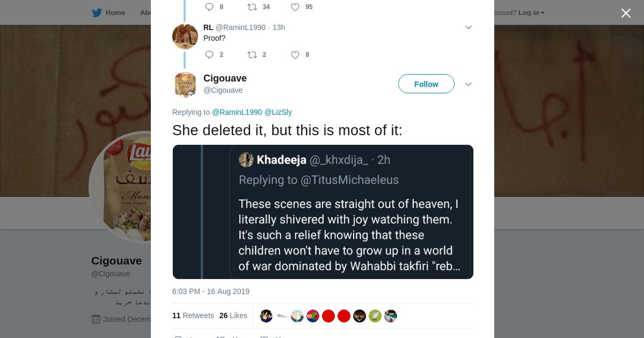Retweet the top tweet with 34 retweets
The width and height of the screenshot is (644, 338).
pyautogui.click(x=252, y=7)
